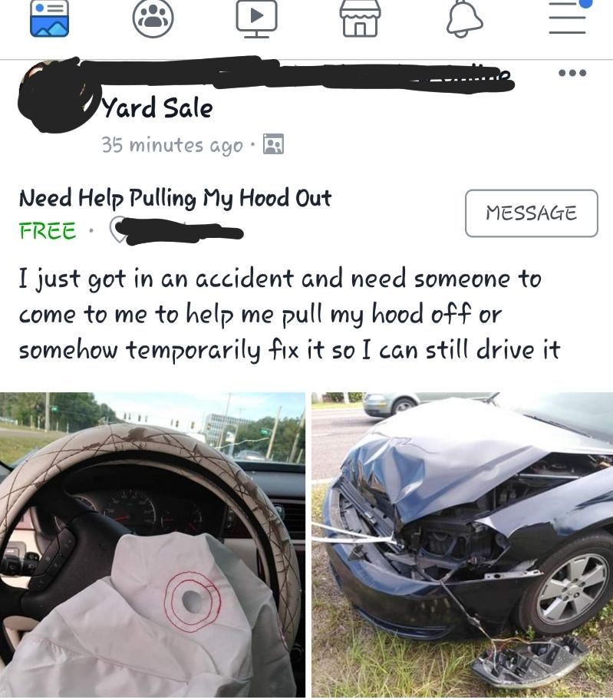Image resolution: width=613 pixels, height=700 pixels.
Task: Open the Watch video icon
Action: coord(256,18)
